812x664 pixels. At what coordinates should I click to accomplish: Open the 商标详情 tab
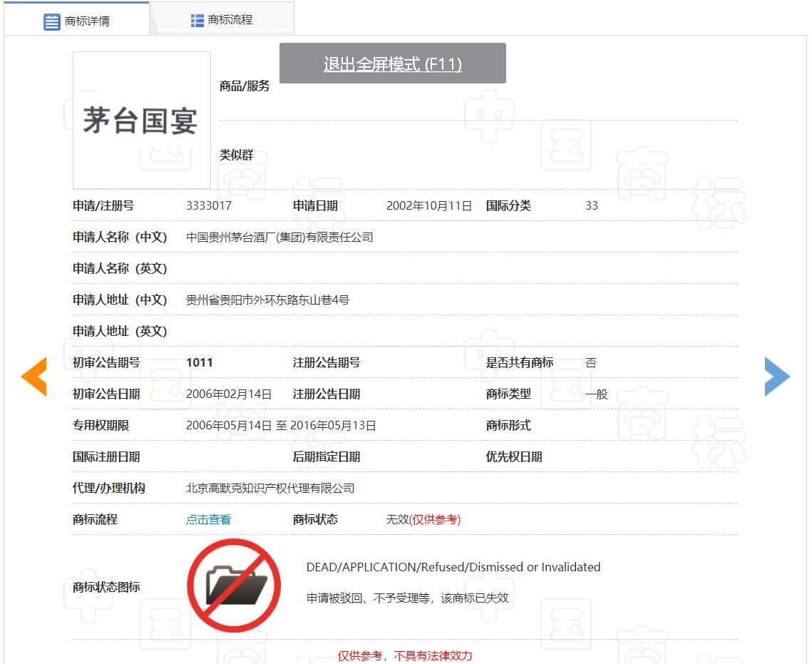[x=77, y=19]
